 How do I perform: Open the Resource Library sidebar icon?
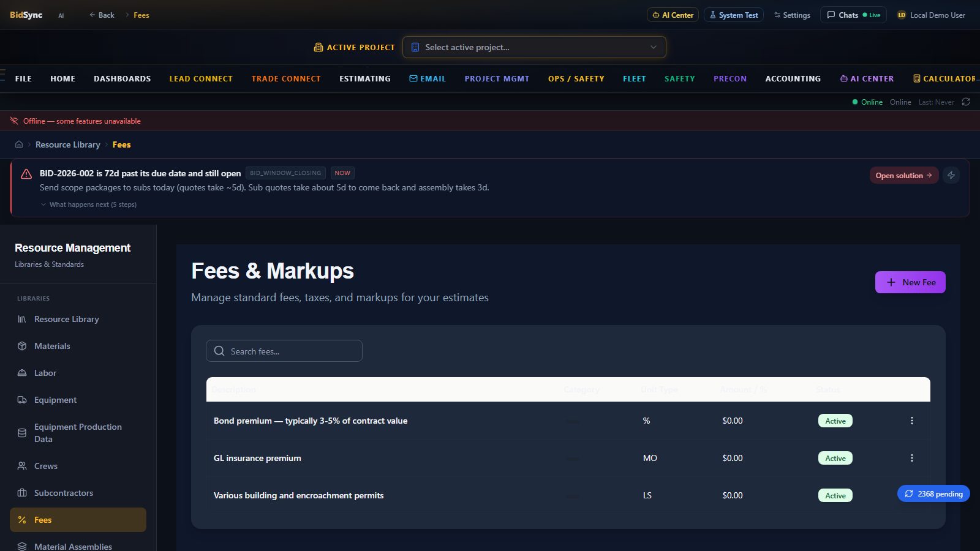(22, 319)
